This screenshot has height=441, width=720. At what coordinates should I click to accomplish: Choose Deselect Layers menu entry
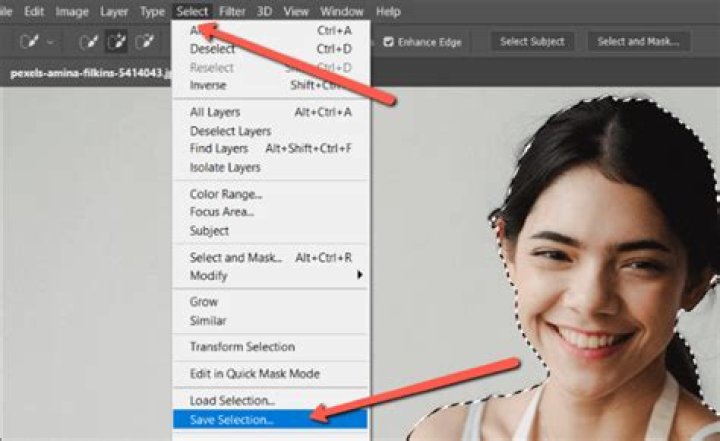point(270,131)
